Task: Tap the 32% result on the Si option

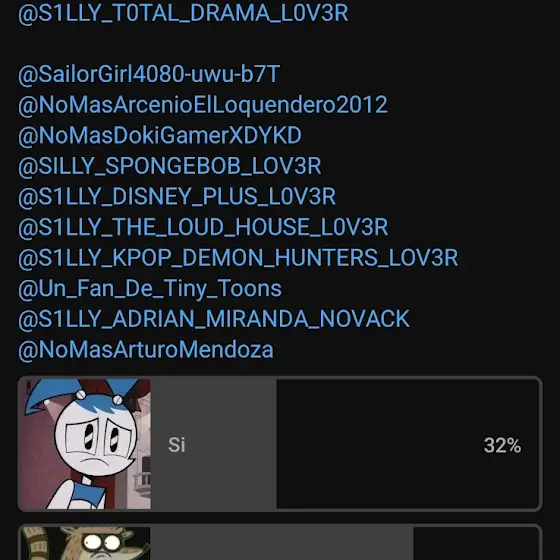Action: pyautogui.click(x=502, y=446)
